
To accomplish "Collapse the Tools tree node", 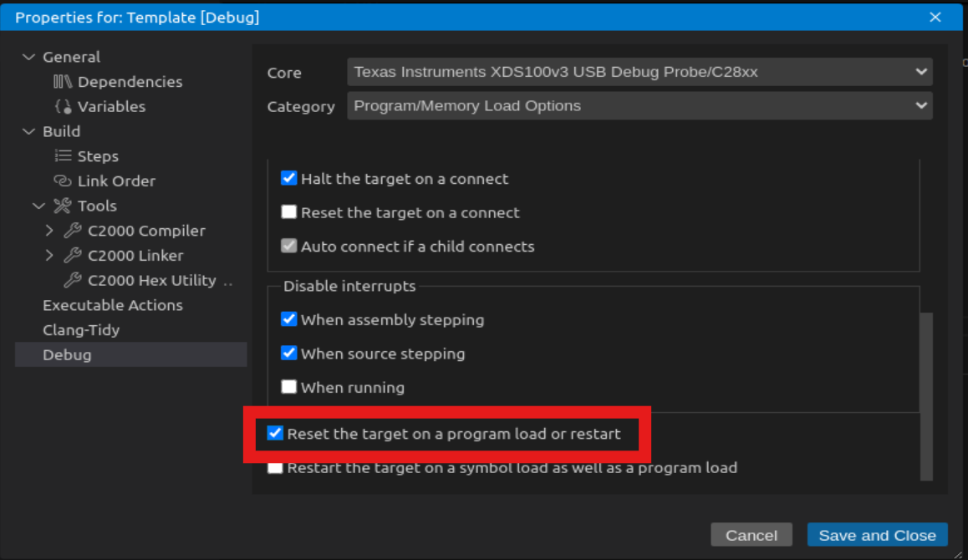I will click(38, 206).
